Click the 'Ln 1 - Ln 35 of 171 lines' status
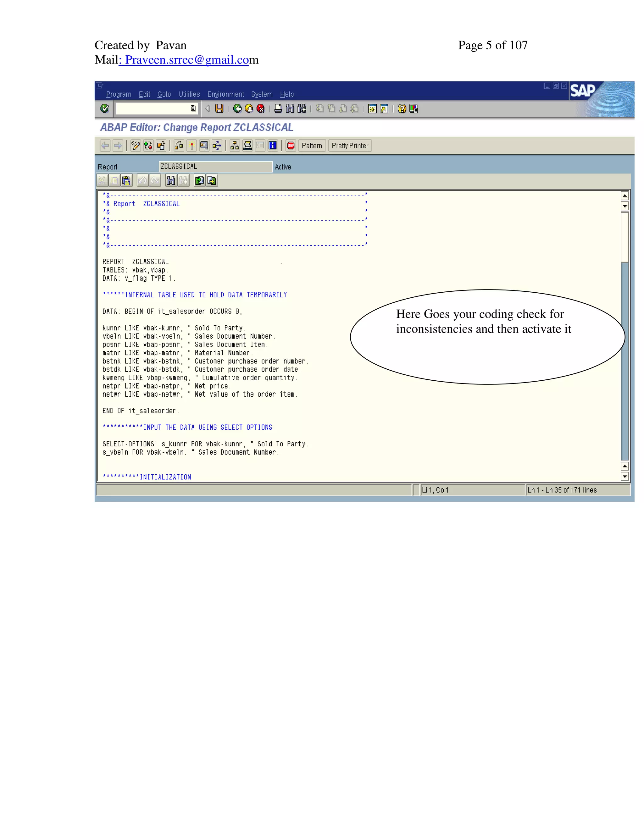The height and width of the screenshot is (833, 644). [578, 490]
